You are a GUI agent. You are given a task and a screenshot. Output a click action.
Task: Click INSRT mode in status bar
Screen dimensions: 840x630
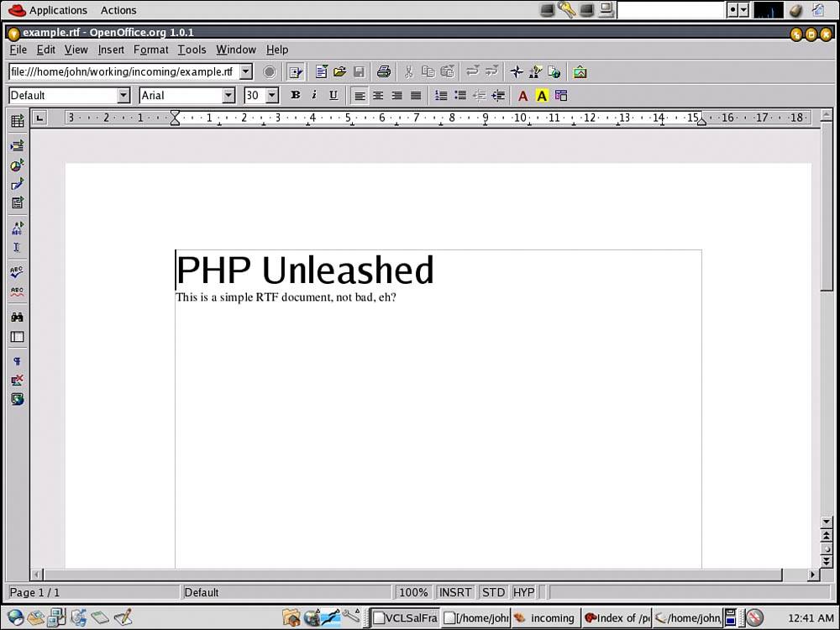coord(455,592)
